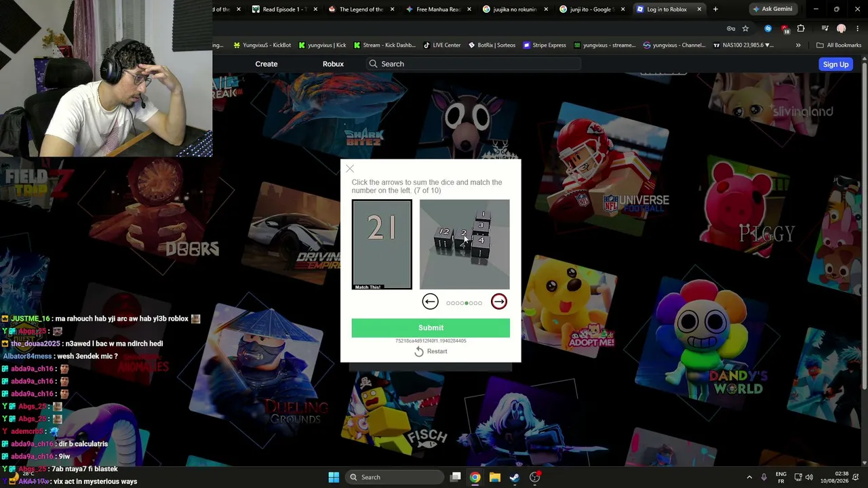This screenshot has height=488, width=868.
Task: Close the captcha dialog with the X
Action: click(350, 169)
